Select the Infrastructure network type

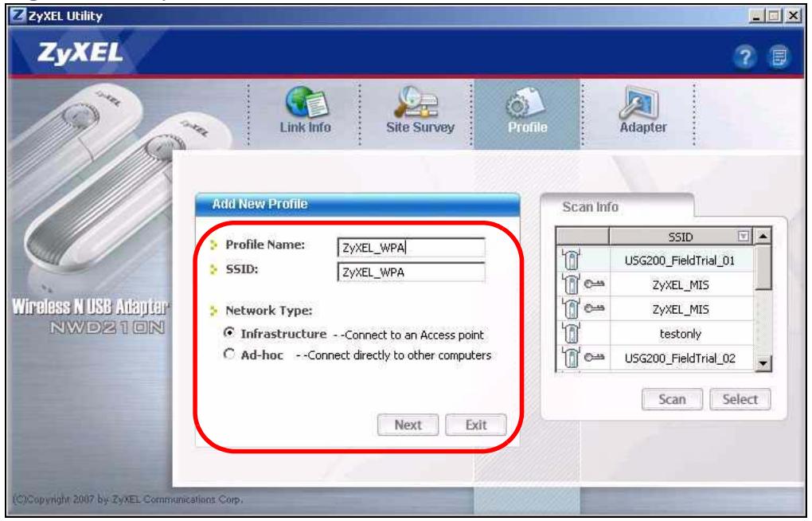coord(229,333)
